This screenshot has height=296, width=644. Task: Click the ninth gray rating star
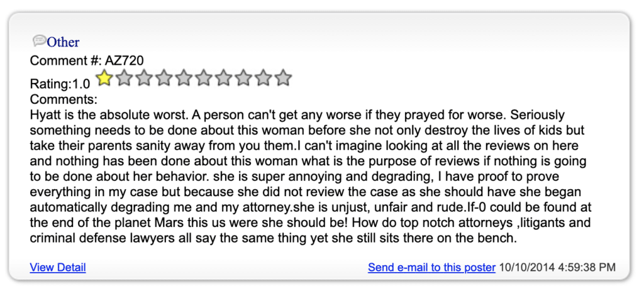[x=264, y=77]
